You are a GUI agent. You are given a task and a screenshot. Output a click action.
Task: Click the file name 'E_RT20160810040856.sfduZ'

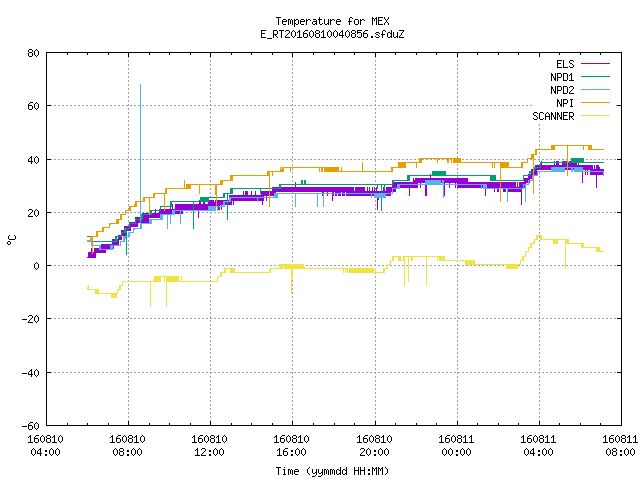(332, 34)
